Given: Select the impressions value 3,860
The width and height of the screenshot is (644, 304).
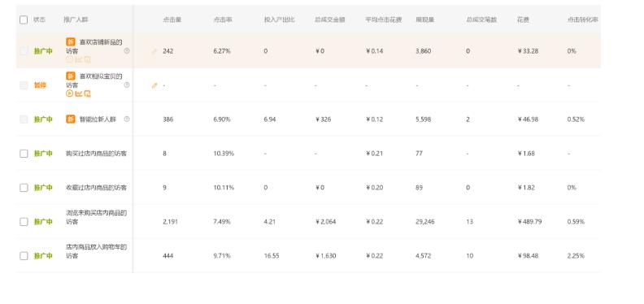Looking at the screenshot, I should [424, 51].
